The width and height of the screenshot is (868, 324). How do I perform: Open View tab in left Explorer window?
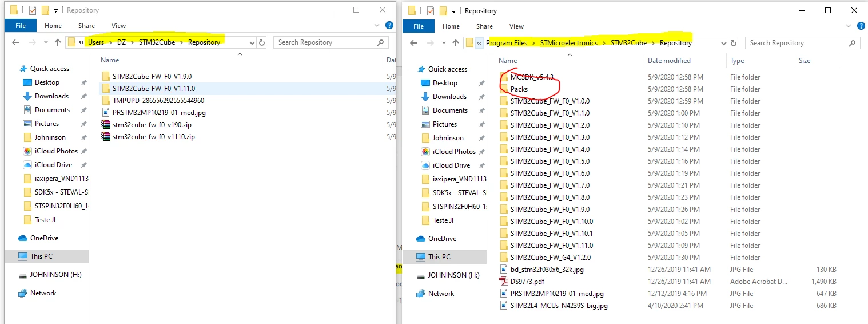(x=118, y=26)
